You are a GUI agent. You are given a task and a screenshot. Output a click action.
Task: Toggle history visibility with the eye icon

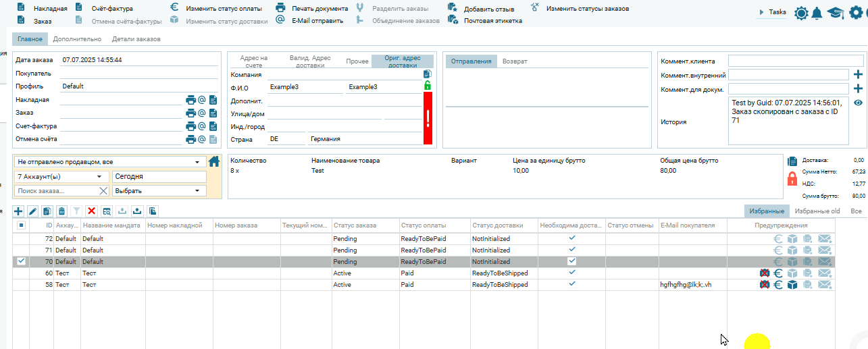(x=858, y=103)
